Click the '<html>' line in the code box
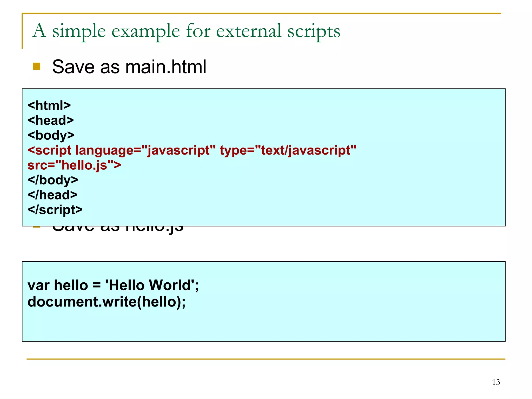 click(x=49, y=105)
